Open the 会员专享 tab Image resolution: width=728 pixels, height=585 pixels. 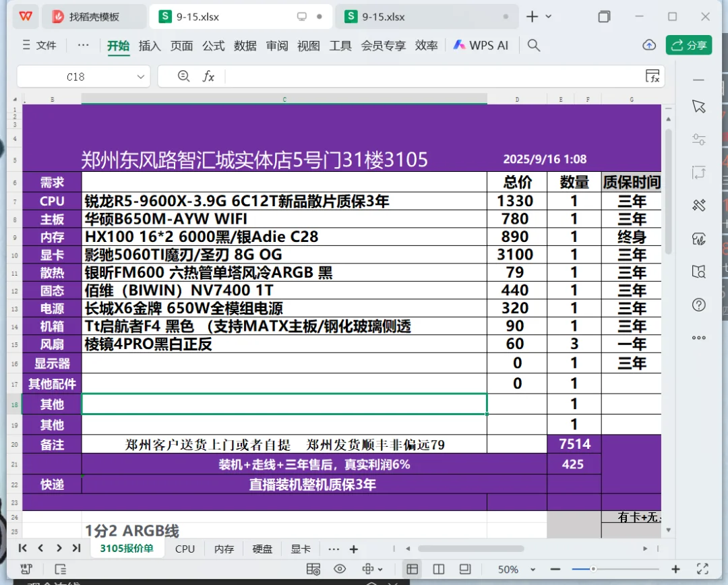384,46
